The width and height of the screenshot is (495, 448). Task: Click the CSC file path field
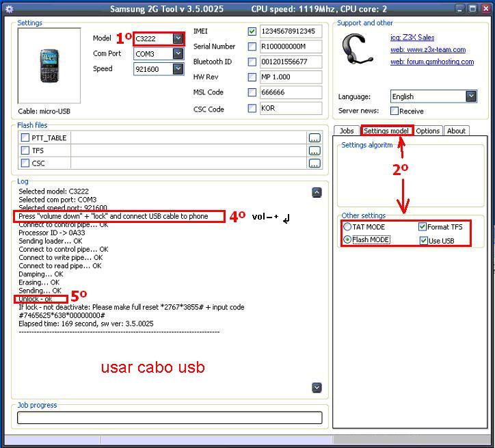pyautogui.click(x=189, y=163)
